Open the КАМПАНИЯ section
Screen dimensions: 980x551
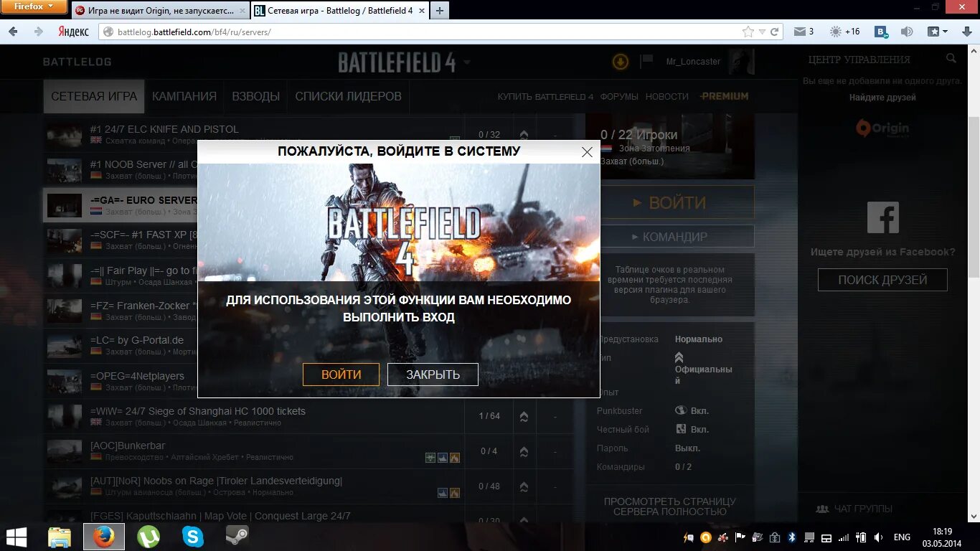(184, 96)
